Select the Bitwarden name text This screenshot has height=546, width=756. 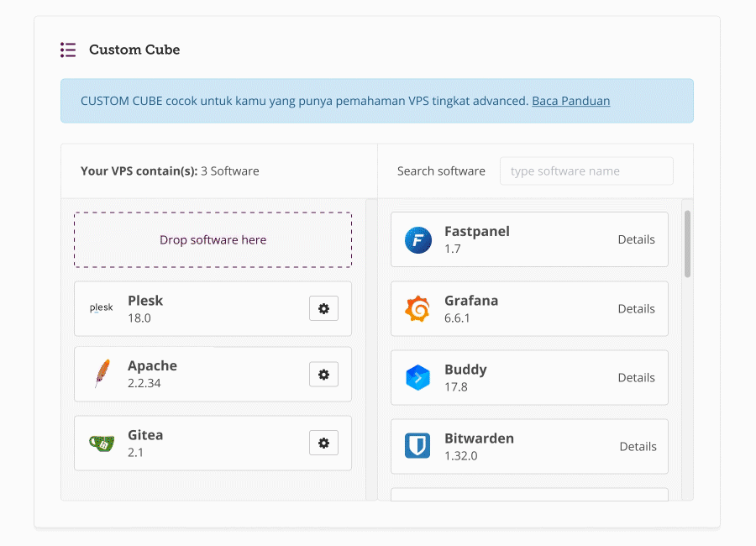[479, 438]
